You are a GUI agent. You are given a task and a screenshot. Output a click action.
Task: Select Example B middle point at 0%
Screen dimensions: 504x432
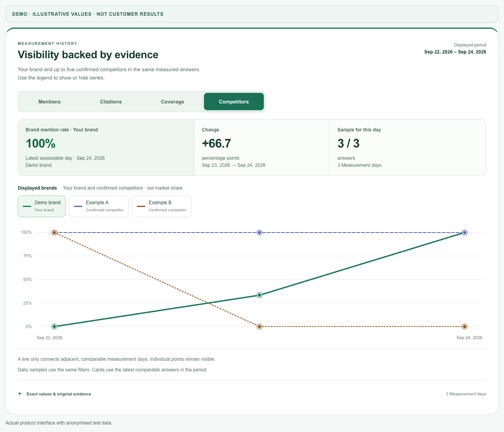coord(259,327)
